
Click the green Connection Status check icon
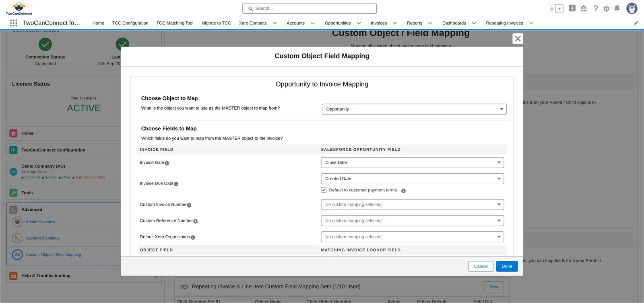[45, 44]
